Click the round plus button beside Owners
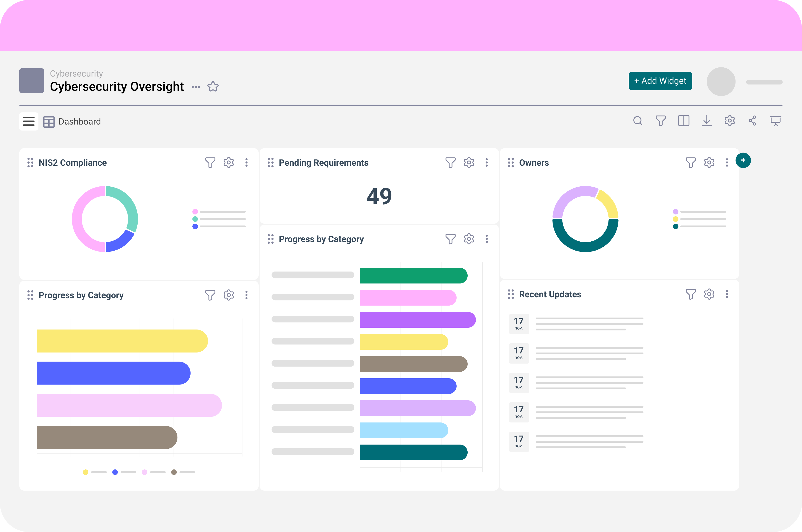802x532 pixels. click(743, 160)
